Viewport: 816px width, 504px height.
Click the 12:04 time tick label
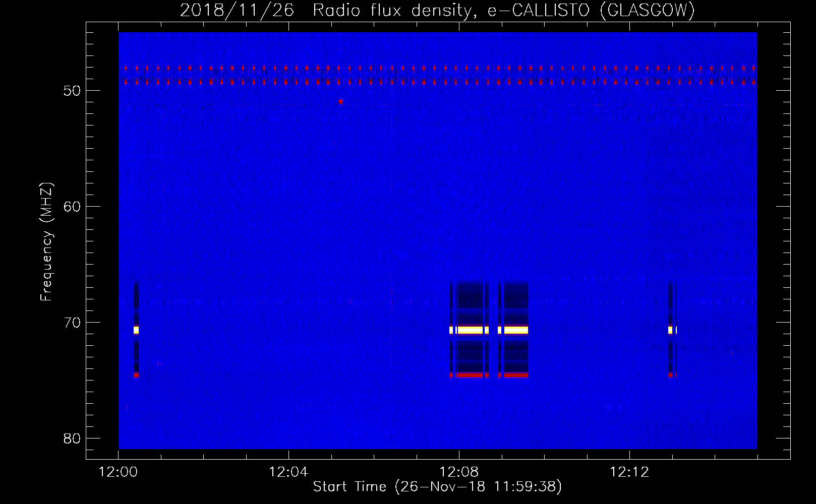click(288, 472)
